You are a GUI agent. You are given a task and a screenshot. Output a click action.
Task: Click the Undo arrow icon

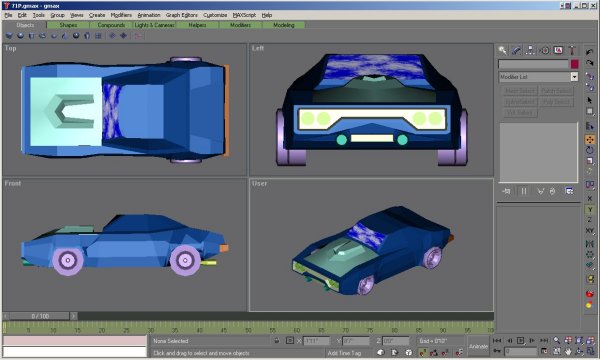[589, 52]
